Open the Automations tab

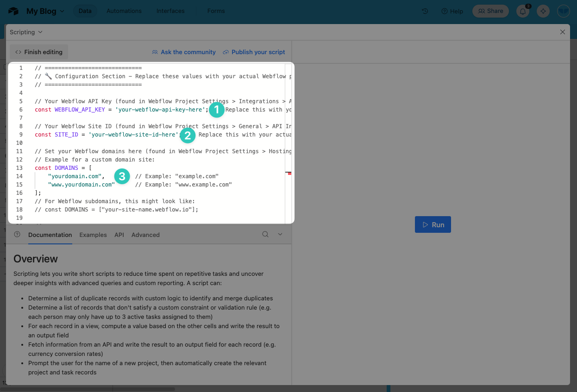tap(124, 11)
